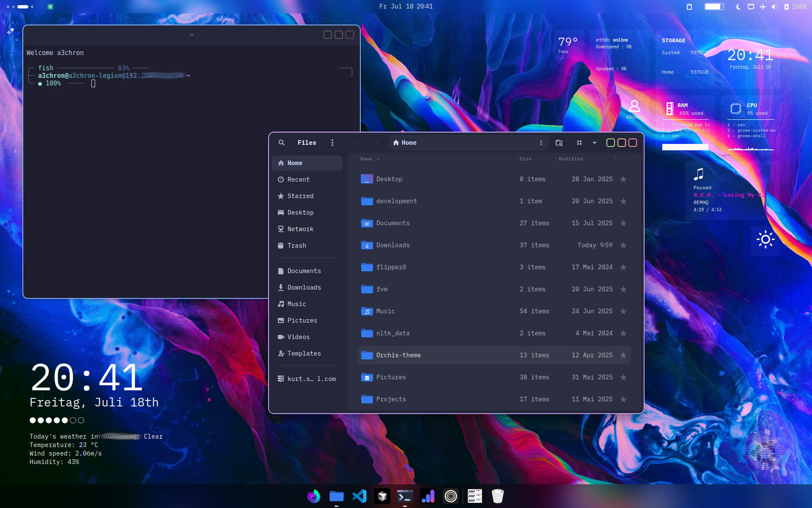Click the top bar date and time

click(406, 6)
